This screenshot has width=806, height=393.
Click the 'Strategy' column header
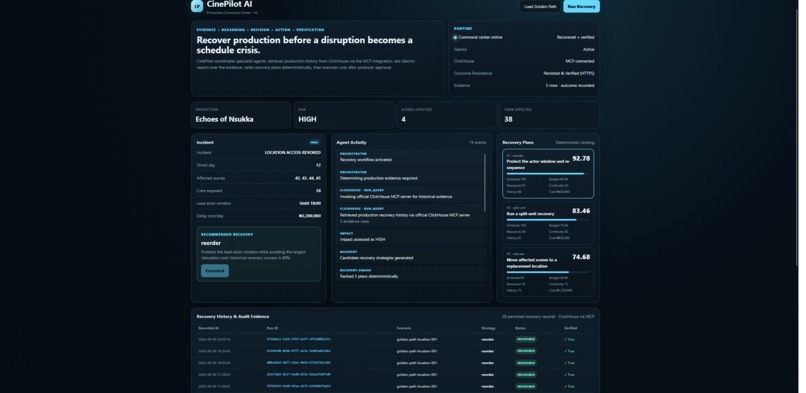coord(488,328)
